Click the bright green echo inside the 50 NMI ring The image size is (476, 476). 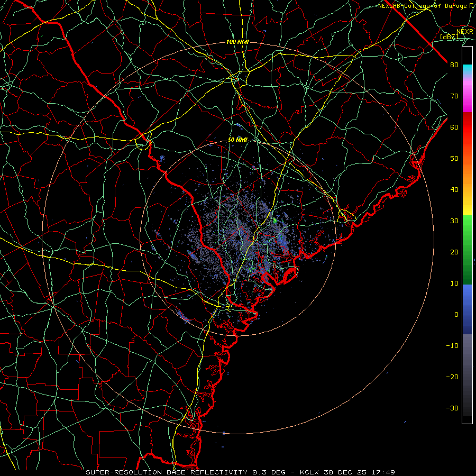coord(274,221)
